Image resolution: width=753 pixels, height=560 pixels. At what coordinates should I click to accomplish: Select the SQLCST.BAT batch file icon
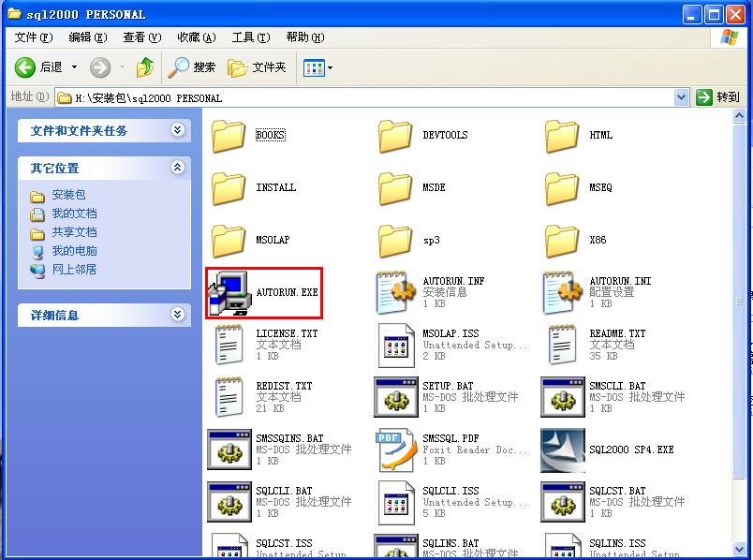tap(562, 502)
